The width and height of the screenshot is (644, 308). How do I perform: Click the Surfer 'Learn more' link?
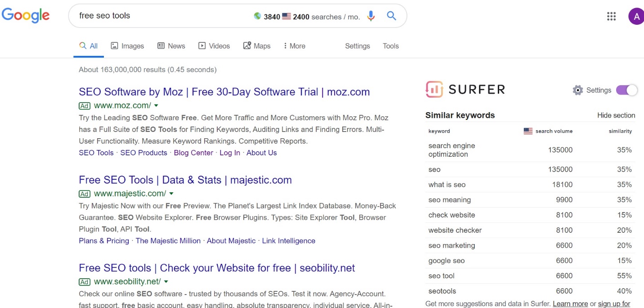[x=570, y=304]
